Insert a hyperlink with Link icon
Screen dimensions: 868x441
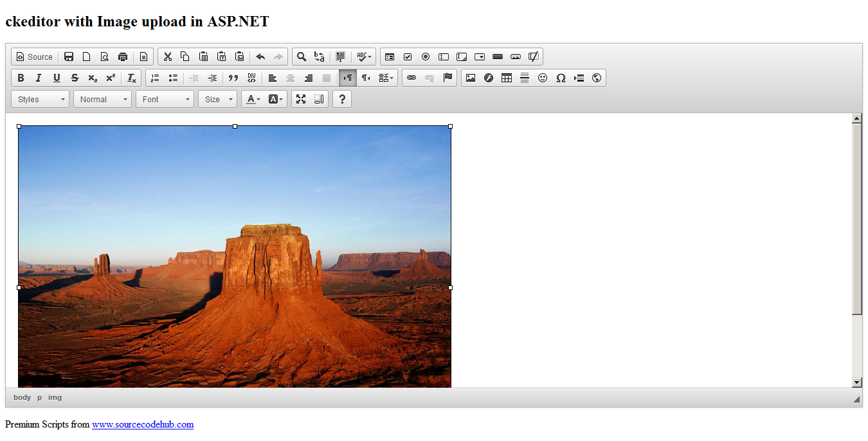(x=411, y=78)
